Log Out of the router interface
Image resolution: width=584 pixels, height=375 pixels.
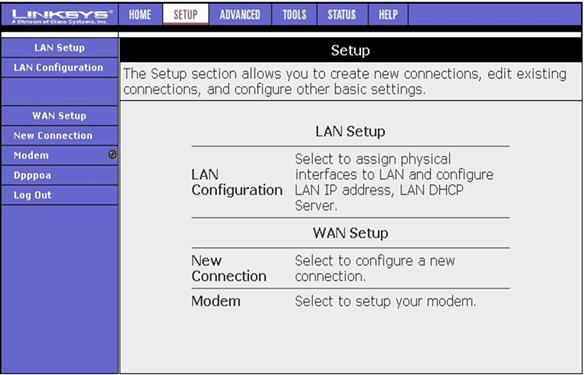point(60,195)
